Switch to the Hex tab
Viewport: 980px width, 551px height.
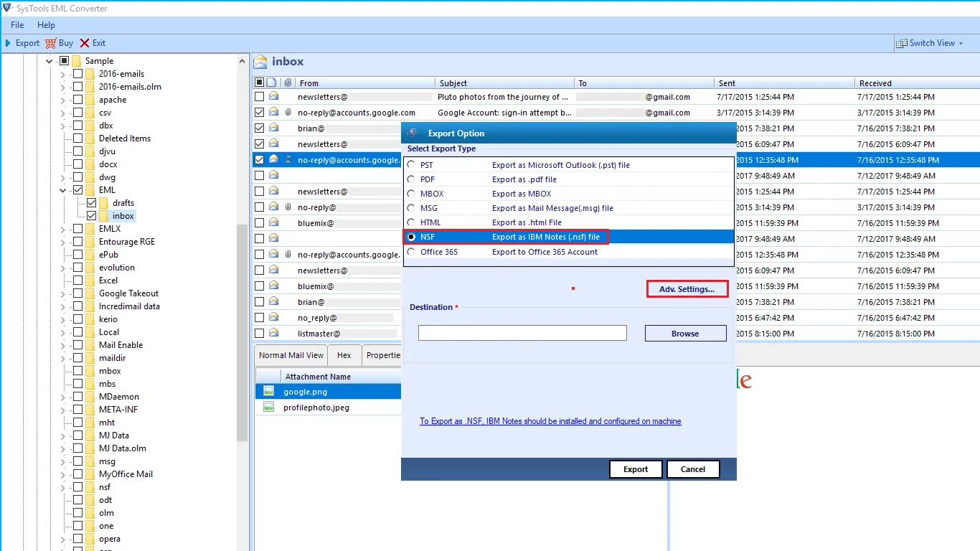click(344, 355)
